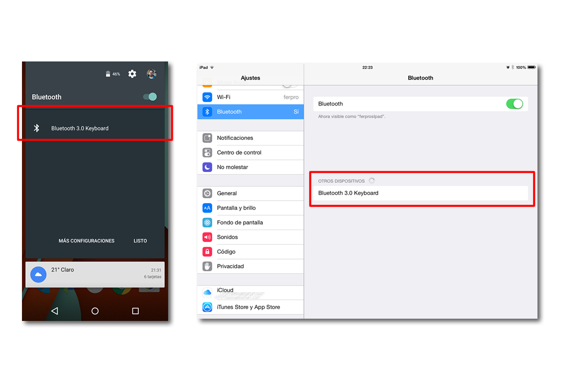This screenshot has height=392, width=564.
Task: Tap Android back navigation button
Action: tap(55, 311)
